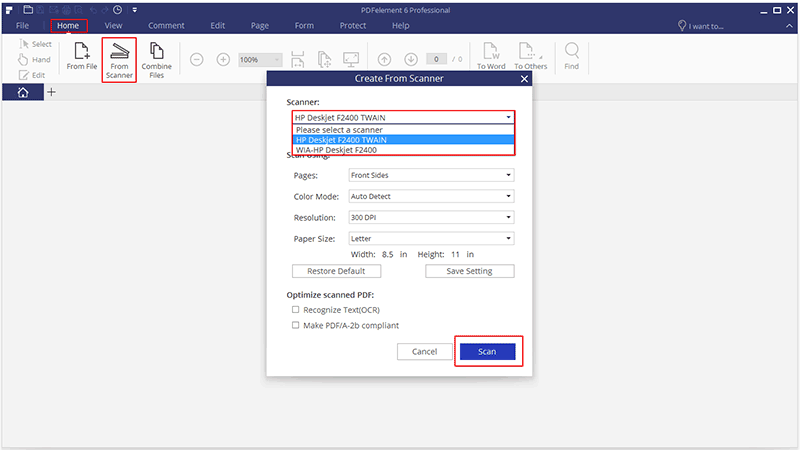Click the Fit Width icon
Image resolution: width=800 pixels, height=450 pixels.
click(x=297, y=60)
